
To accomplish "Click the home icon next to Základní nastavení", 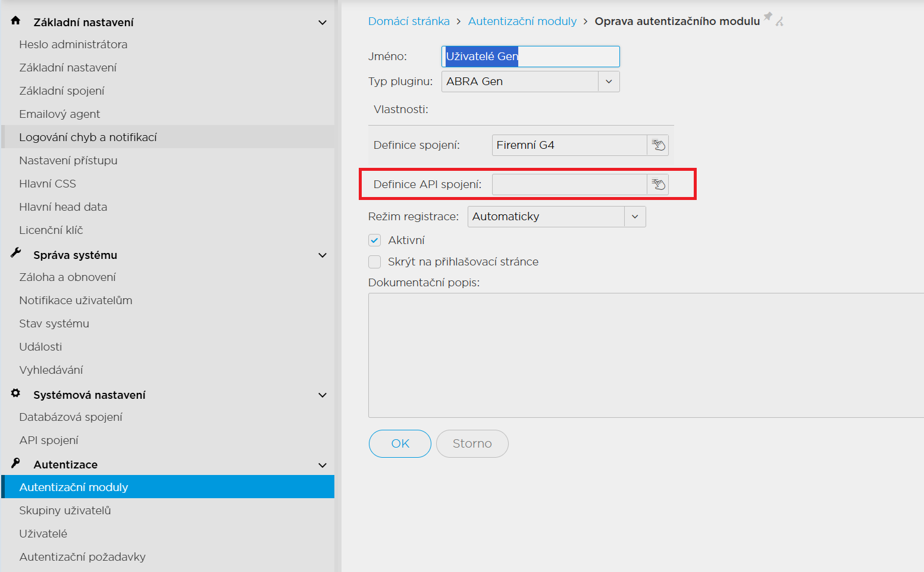I will 16,21.
